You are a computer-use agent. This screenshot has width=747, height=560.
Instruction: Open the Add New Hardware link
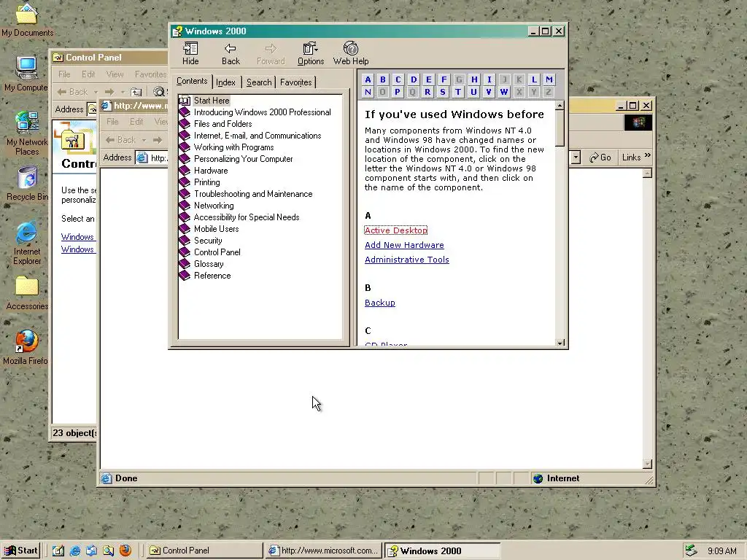tap(404, 245)
